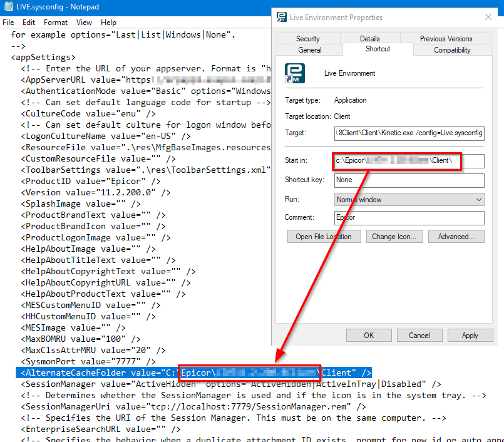Open the Help menu in Notepad

(x=108, y=23)
